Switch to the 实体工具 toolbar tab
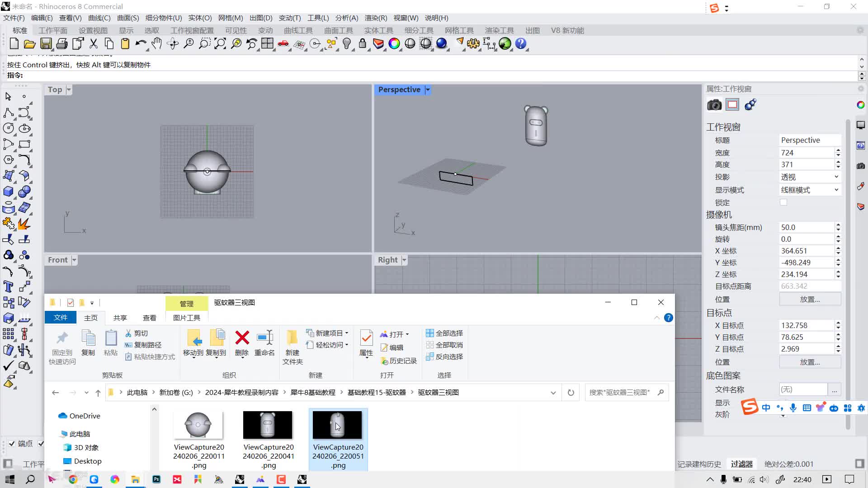 point(378,30)
